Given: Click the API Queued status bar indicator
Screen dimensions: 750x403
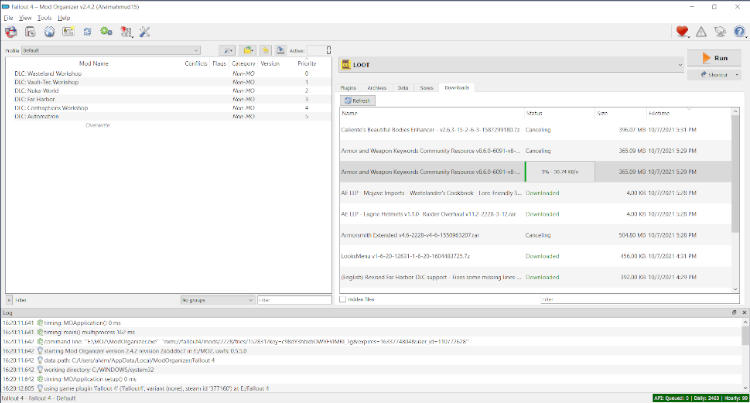Looking at the screenshot, I should [x=700, y=398].
